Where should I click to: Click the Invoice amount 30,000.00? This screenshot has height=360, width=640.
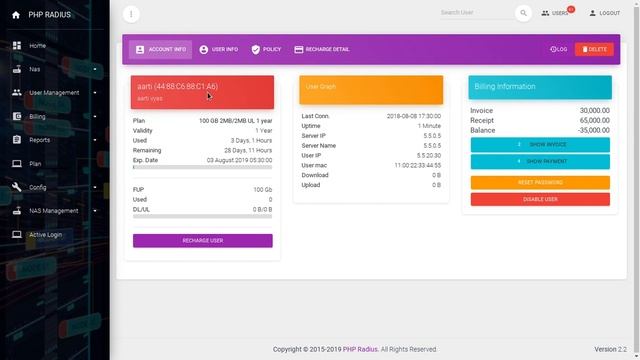(595, 111)
